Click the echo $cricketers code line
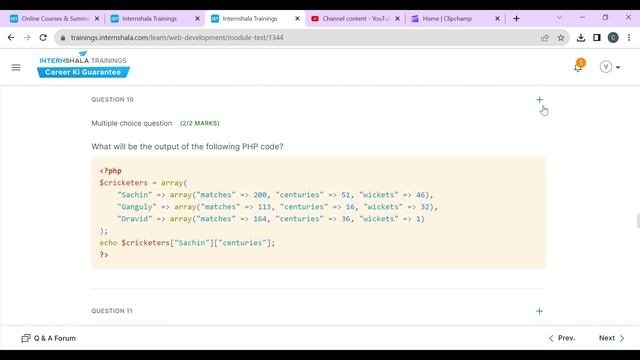 (187, 243)
